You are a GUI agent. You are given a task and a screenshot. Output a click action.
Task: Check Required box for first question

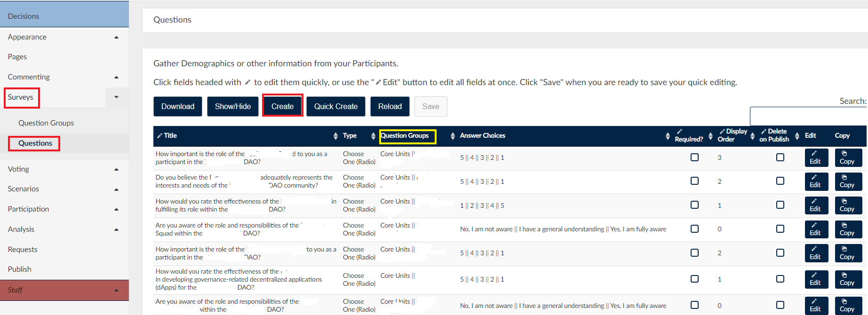tap(694, 157)
